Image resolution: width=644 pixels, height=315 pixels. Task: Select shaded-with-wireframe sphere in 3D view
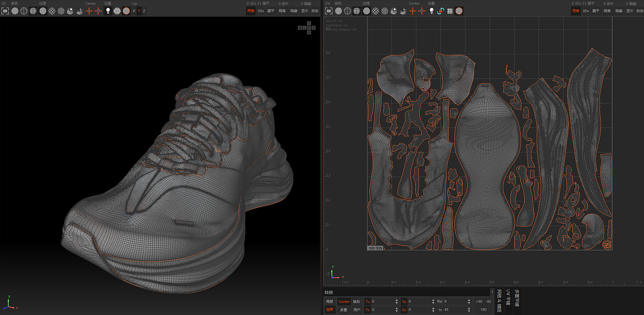click(x=33, y=11)
